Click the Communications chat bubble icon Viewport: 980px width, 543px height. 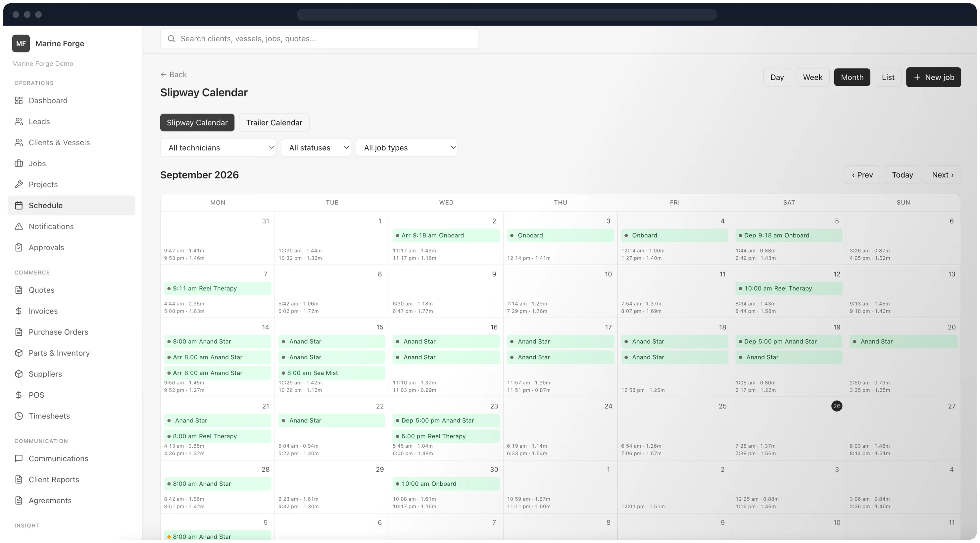tap(19, 459)
